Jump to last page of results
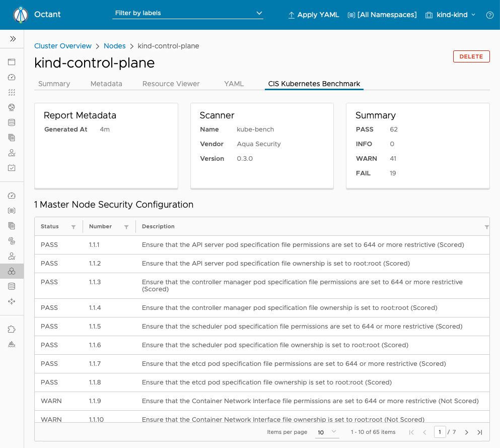500x448 pixels. coord(480,432)
